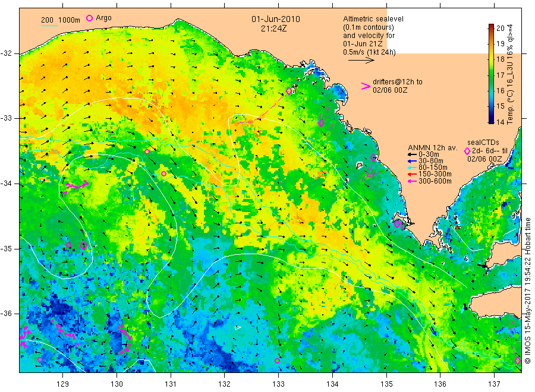
Task: Click the cyan 80-150m legend arrow
Action: point(412,167)
